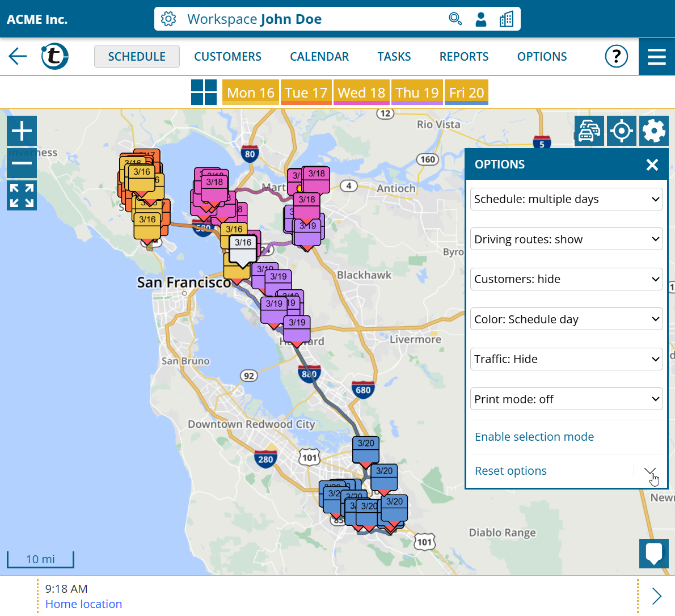Image resolution: width=675 pixels, height=616 pixels.
Task: Click Enable selection mode link
Action: pos(534,437)
